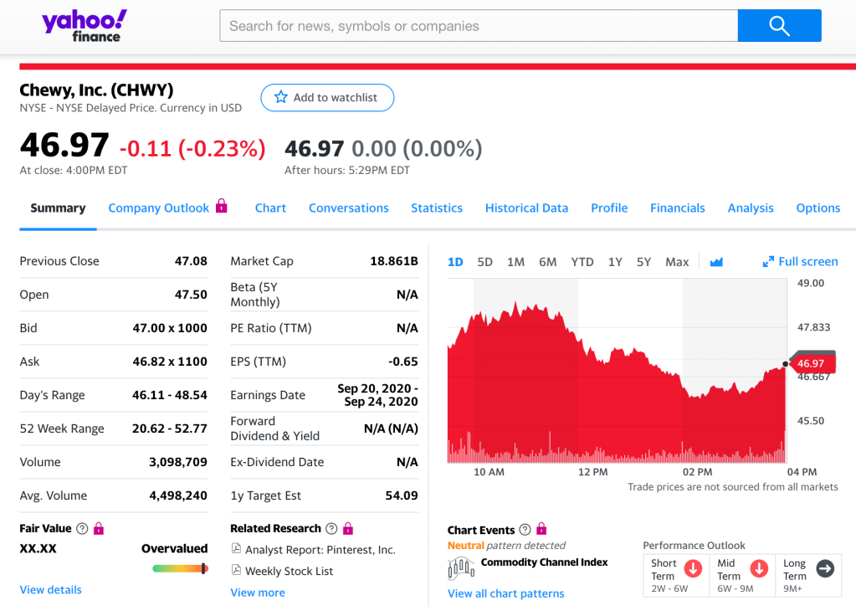Add Chewy to watchlist

click(x=327, y=98)
